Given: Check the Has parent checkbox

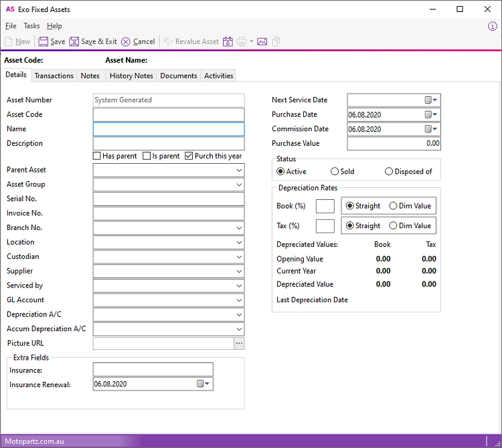Looking at the screenshot, I should coord(97,156).
